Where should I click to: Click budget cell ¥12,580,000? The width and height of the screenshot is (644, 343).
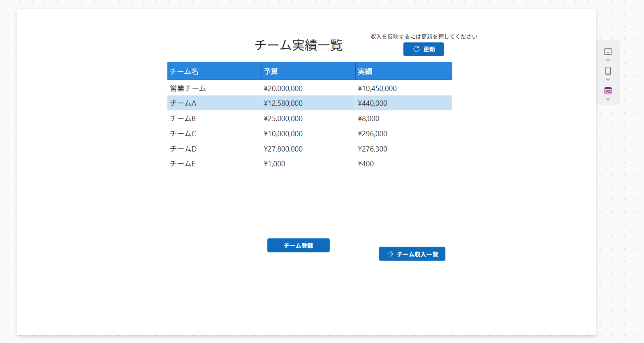(283, 103)
